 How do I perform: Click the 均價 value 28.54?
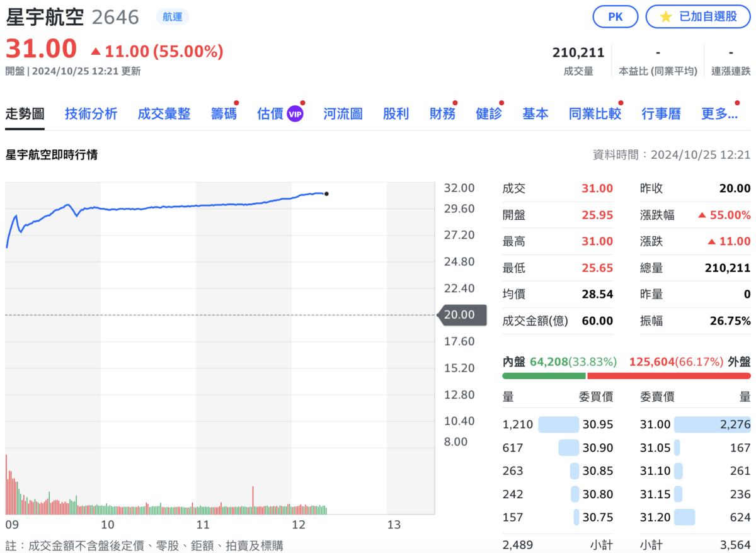point(598,294)
